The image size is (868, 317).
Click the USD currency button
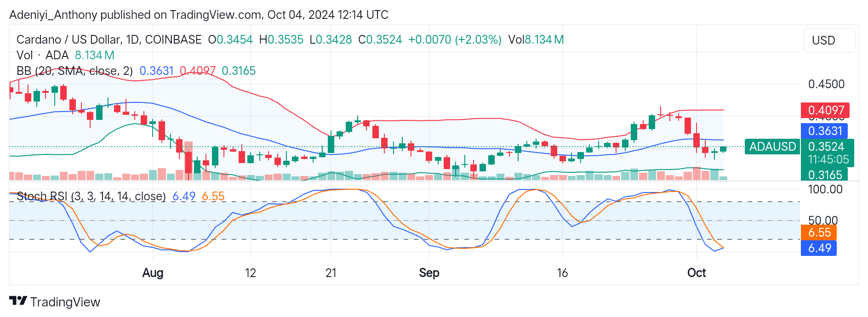829,40
